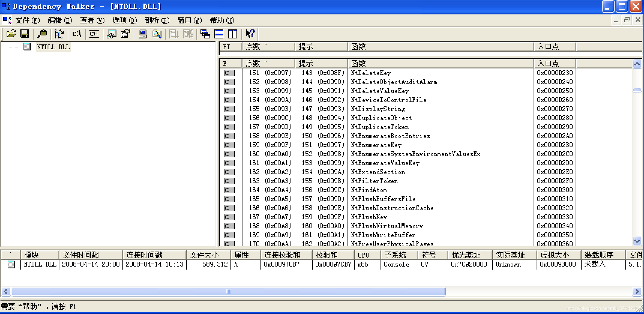
Task: Sort exports by 序数 column header
Action: point(269,63)
